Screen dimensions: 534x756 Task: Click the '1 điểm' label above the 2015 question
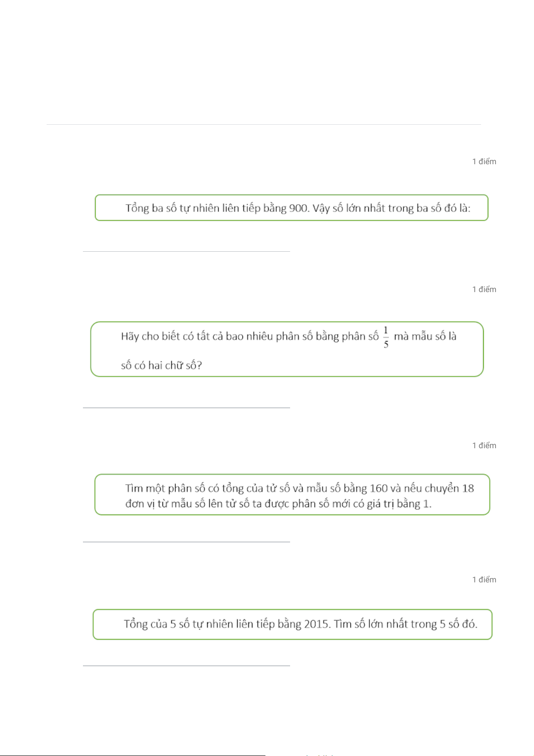(x=484, y=580)
